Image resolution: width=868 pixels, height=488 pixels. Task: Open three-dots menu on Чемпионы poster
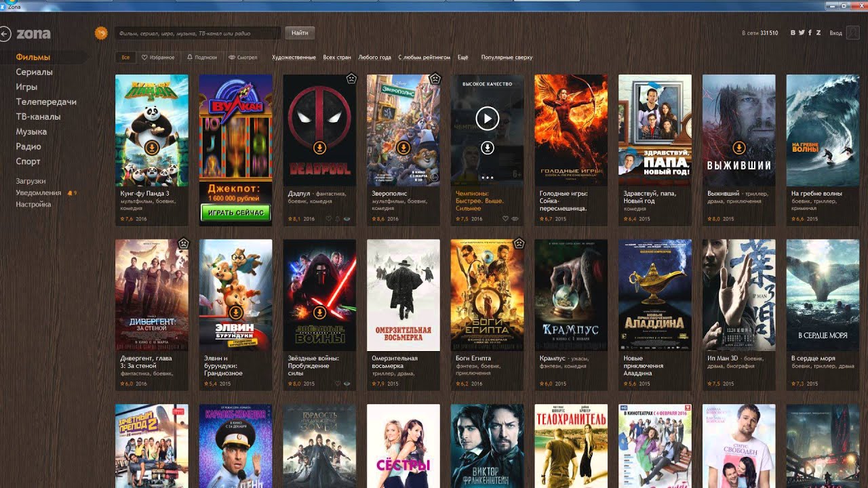pos(487,177)
